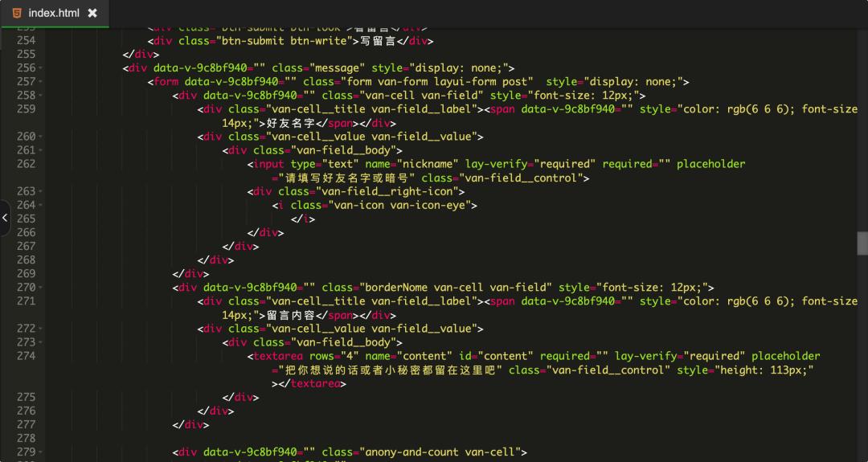Click "borderNome van-cell van-field" class string

click(x=456, y=288)
